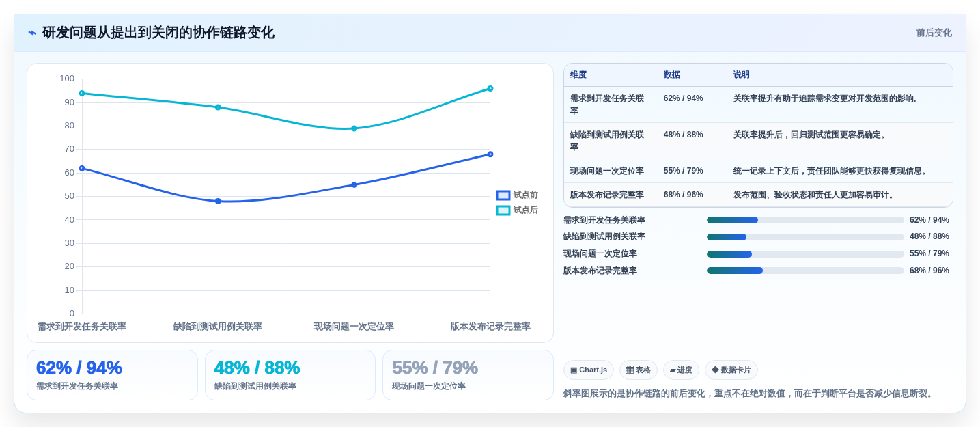Click progress value 68% / 96% beside the bar
980x427 pixels.
929,271
